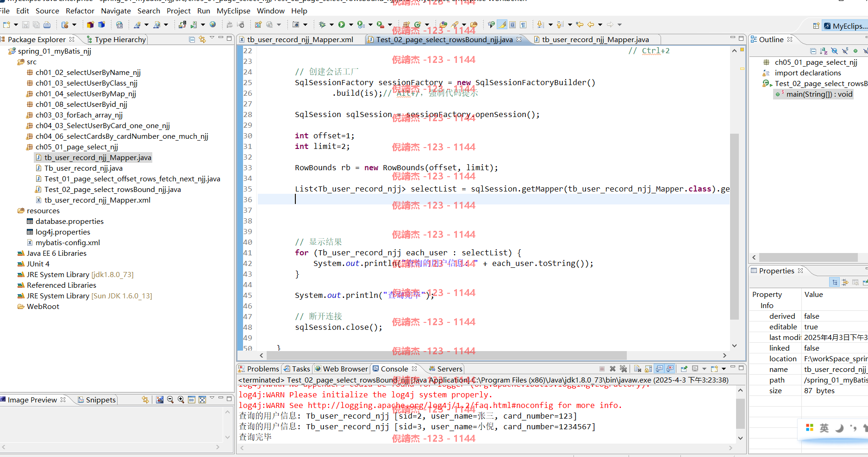The image size is (868, 457).
Task: Switch to tb_user_record_njj_Mapper.xml editor tab
Action: point(300,40)
